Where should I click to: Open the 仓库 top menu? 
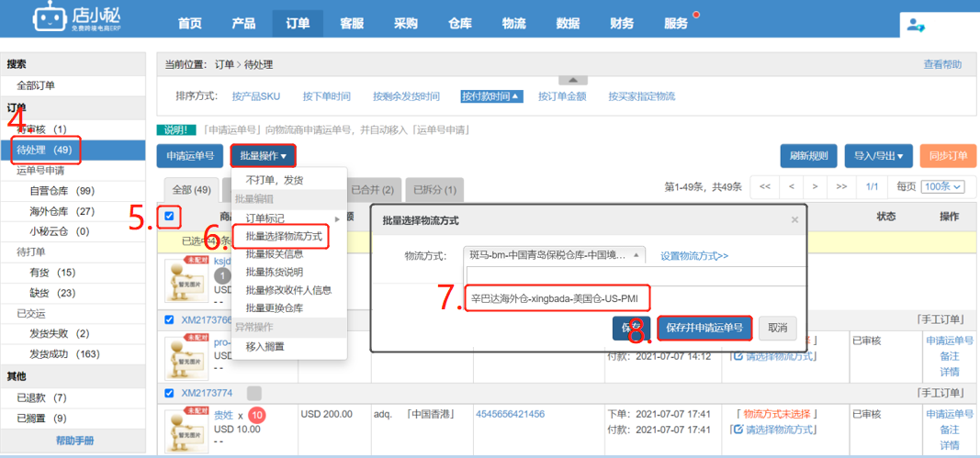coord(460,24)
